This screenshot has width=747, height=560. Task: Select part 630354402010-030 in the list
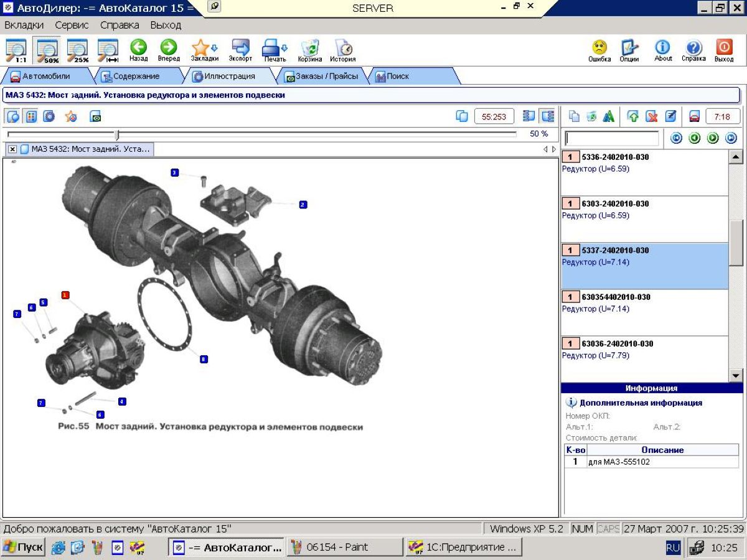pyautogui.click(x=644, y=312)
